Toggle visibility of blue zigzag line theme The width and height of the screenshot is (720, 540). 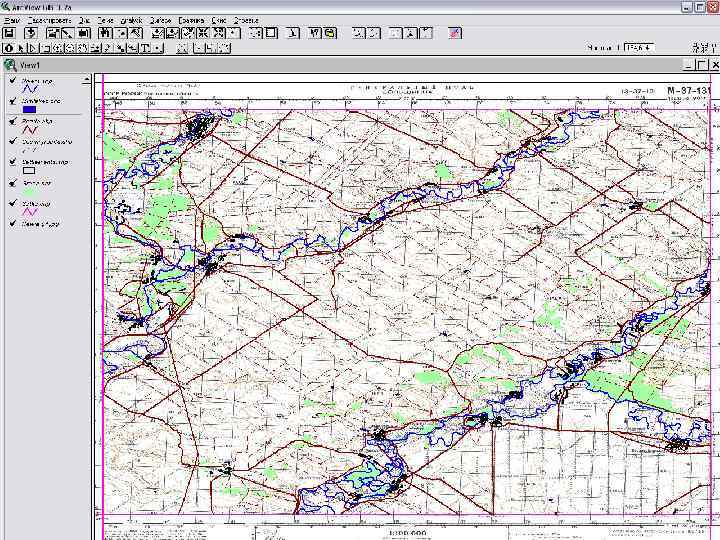click(x=12, y=80)
